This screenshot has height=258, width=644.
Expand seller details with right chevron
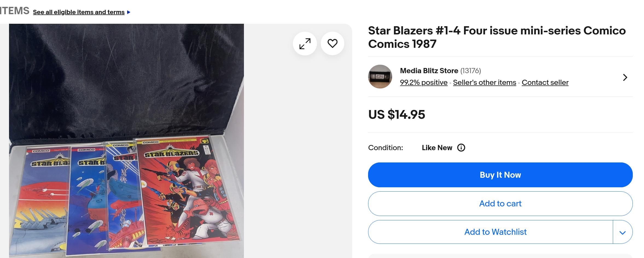(x=625, y=78)
